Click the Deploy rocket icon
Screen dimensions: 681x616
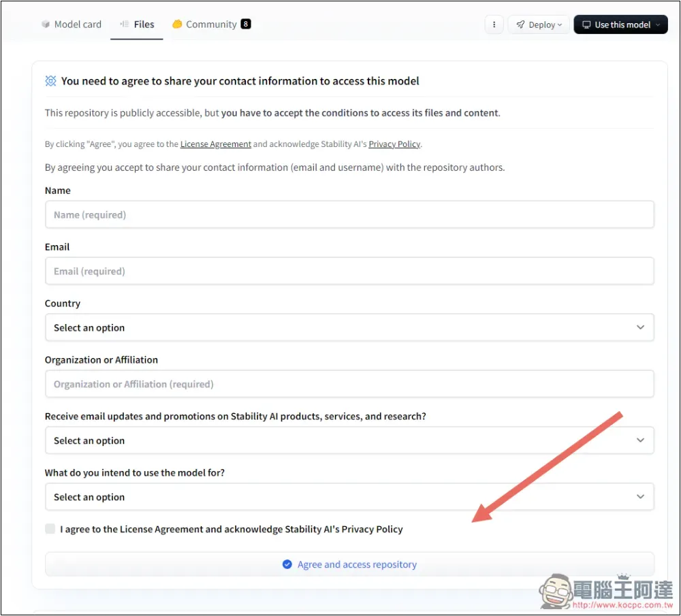click(x=520, y=25)
